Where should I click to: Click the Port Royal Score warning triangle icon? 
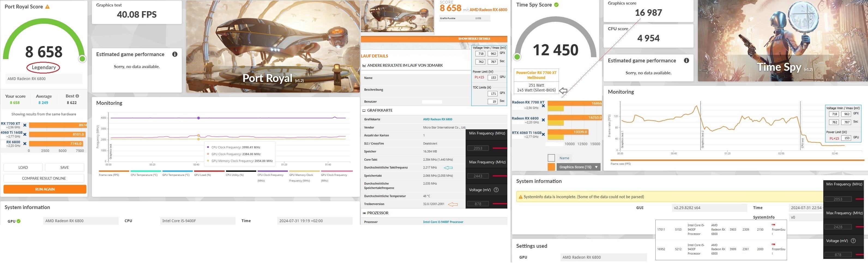click(47, 7)
